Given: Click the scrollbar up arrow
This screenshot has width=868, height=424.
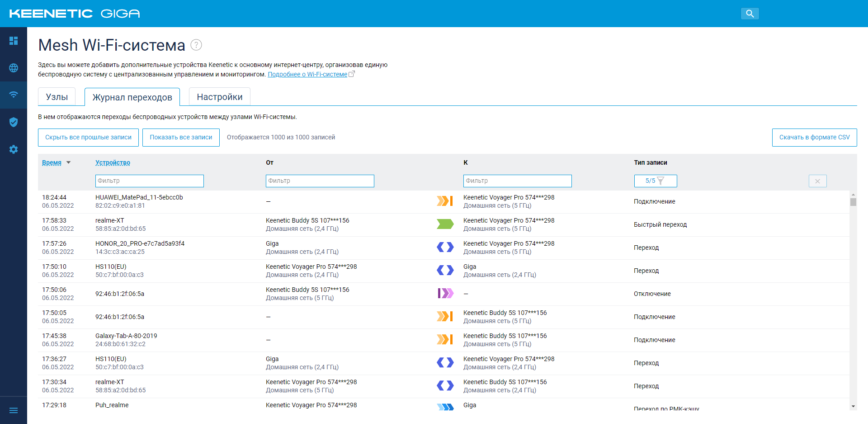Looking at the screenshot, I should click(853, 194).
